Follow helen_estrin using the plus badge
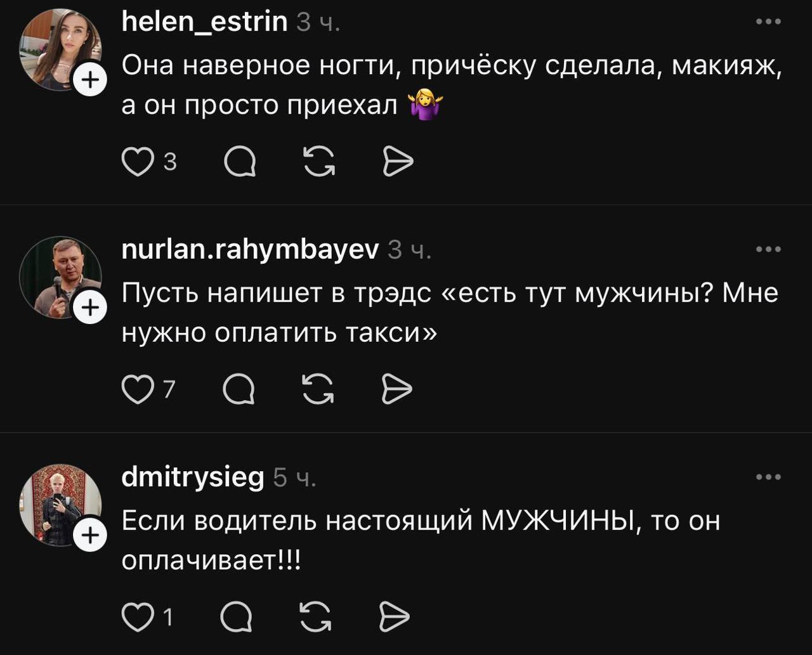Image resolution: width=812 pixels, height=655 pixels. [x=91, y=81]
